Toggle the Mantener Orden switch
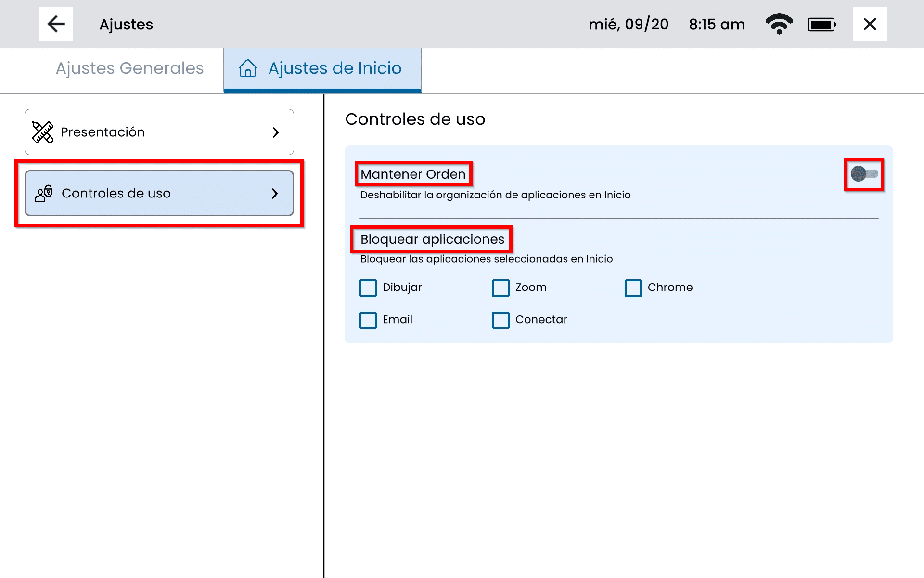The width and height of the screenshot is (924, 578). point(864,174)
